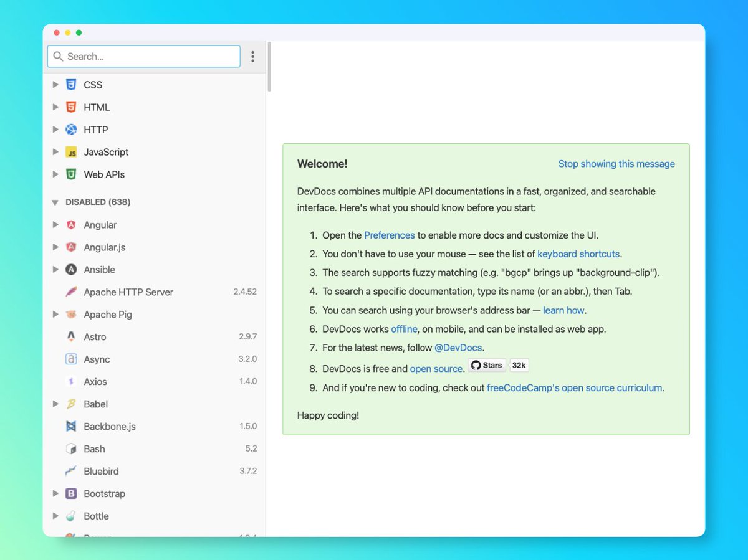Click the open source link
Image resolution: width=748 pixels, height=560 pixels.
[436, 369]
